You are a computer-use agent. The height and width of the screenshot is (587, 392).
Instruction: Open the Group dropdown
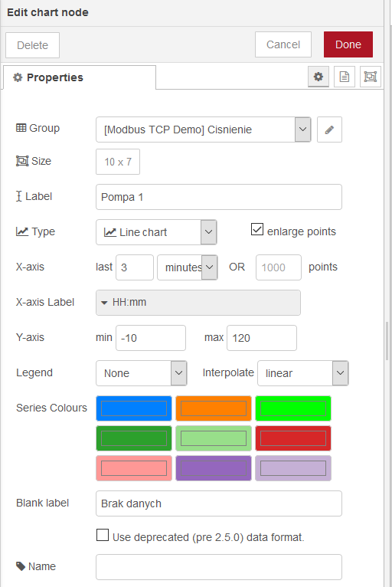[x=203, y=130]
